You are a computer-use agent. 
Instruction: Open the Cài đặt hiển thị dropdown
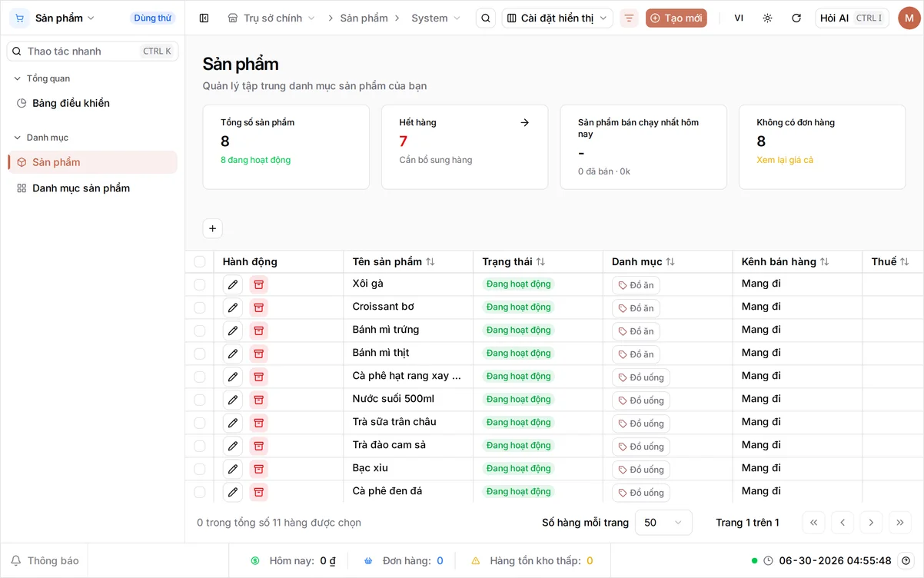(x=557, y=18)
